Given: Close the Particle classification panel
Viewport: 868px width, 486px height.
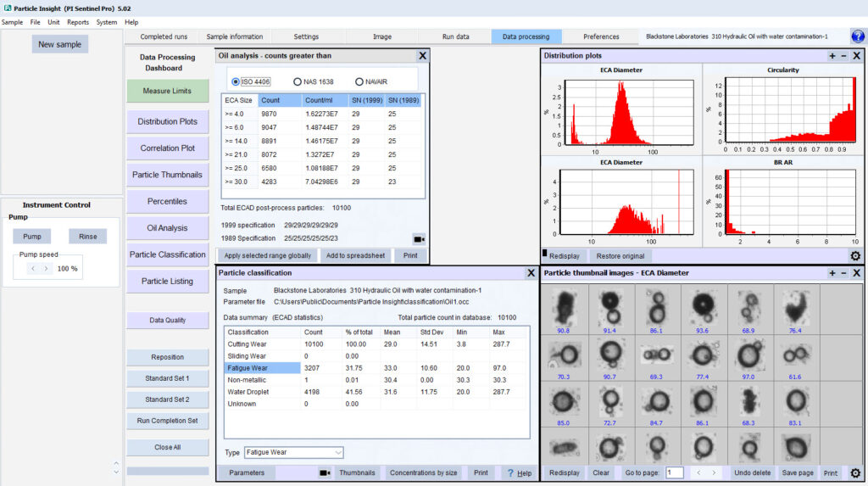Looking at the screenshot, I should 531,273.
